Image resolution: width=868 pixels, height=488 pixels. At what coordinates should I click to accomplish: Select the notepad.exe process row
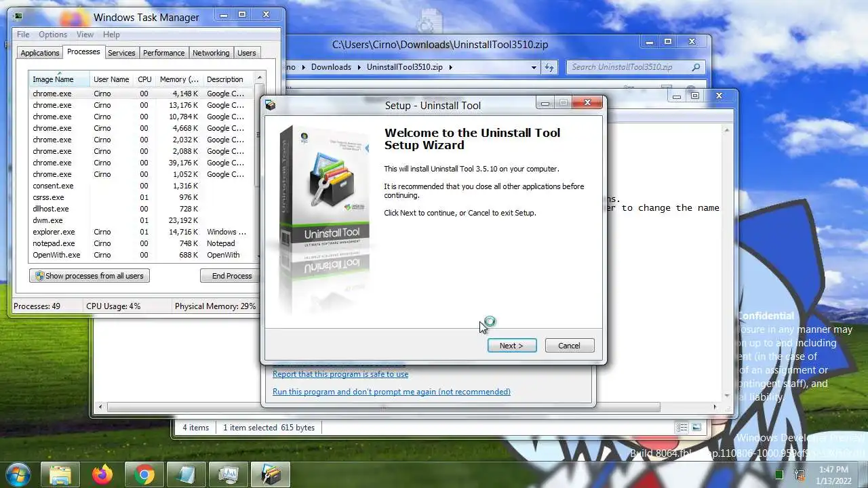(x=141, y=243)
